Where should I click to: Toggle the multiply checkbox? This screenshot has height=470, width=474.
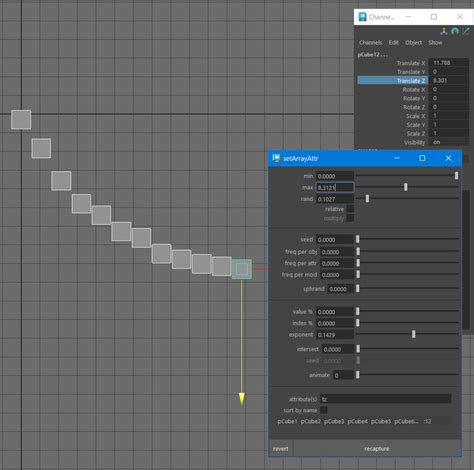coord(350,218)
